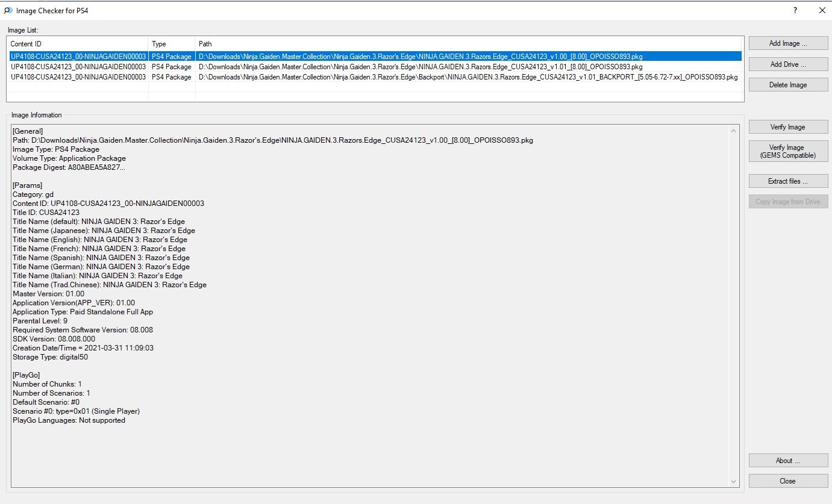Click the Delete Image button
Screen dimensions: 832x504
(788, 85)
